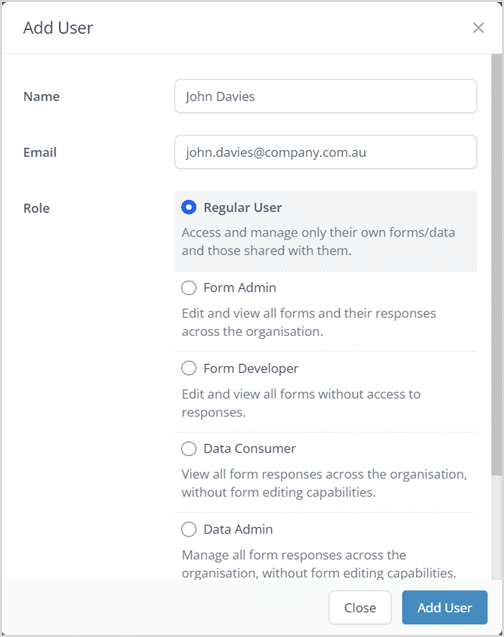The height and width of the screenshot is (637, 504).
Task: Click the "Data Consumer" role label text
Action: 249,448
